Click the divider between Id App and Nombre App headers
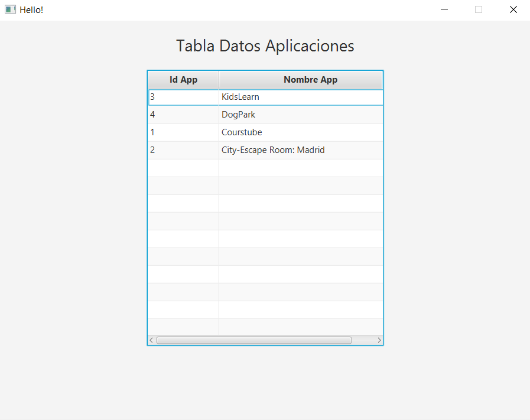Image resolution: width=530 pixels, height=420 pixels. click(x=219, y=79)
